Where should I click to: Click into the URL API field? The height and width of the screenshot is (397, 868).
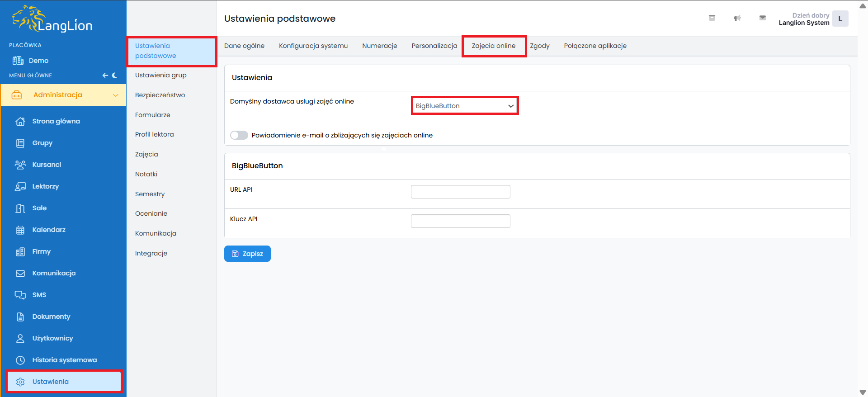click(460, 192)
